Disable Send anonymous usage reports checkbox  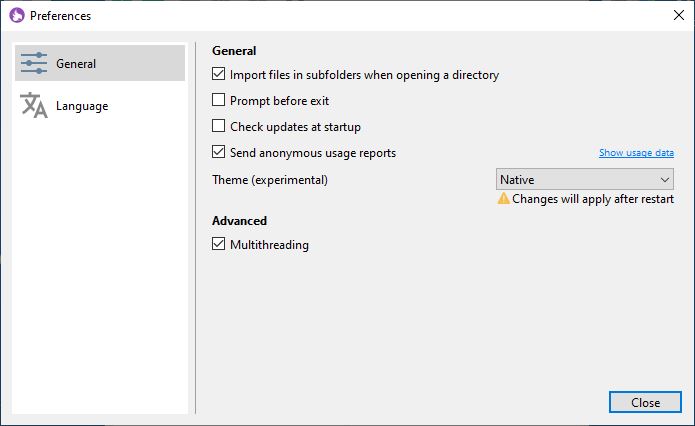pos(219,152)
